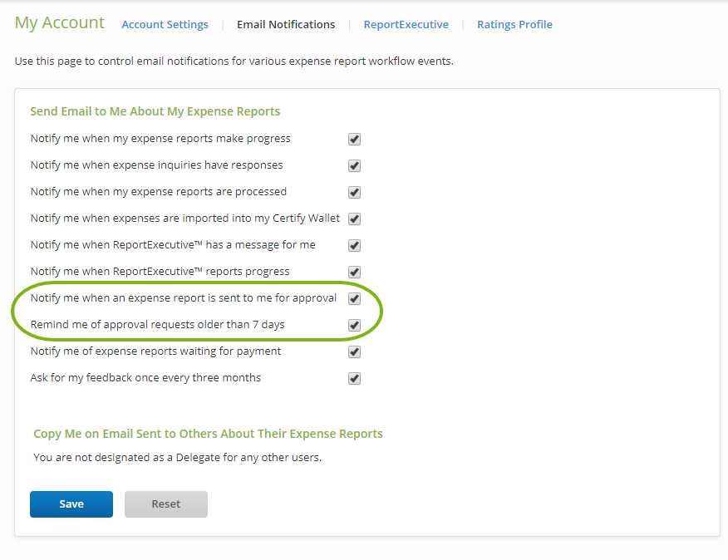Disable the quarterly feedback request checkbox
This screenshot has width=728, height=560.
[x=354, y=378]
